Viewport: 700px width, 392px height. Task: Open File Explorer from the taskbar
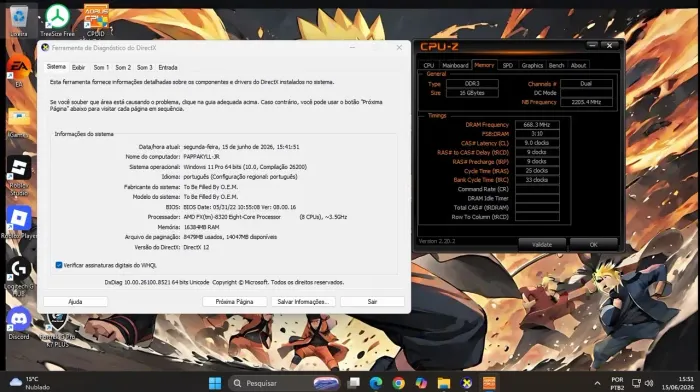pyautogui.click(x=444, y=383)
